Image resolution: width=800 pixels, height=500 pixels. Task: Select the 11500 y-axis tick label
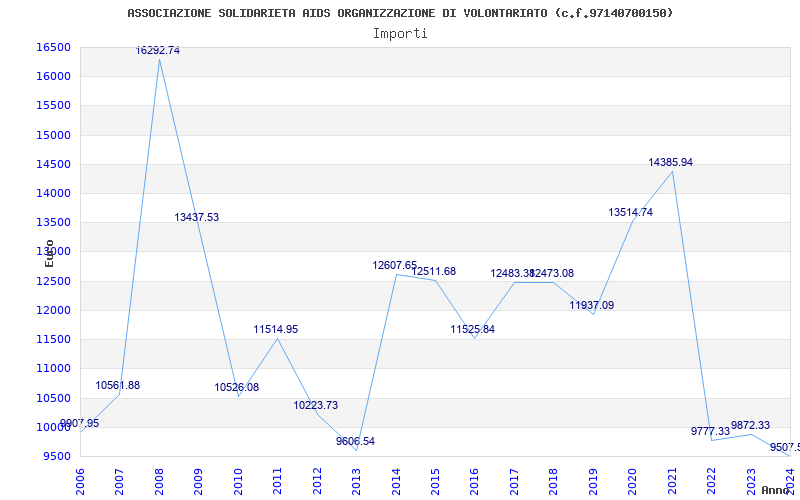(x=54, y=339)
